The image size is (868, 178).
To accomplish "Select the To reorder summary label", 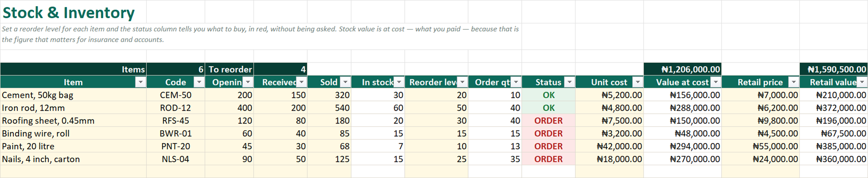I will point(229,69).
